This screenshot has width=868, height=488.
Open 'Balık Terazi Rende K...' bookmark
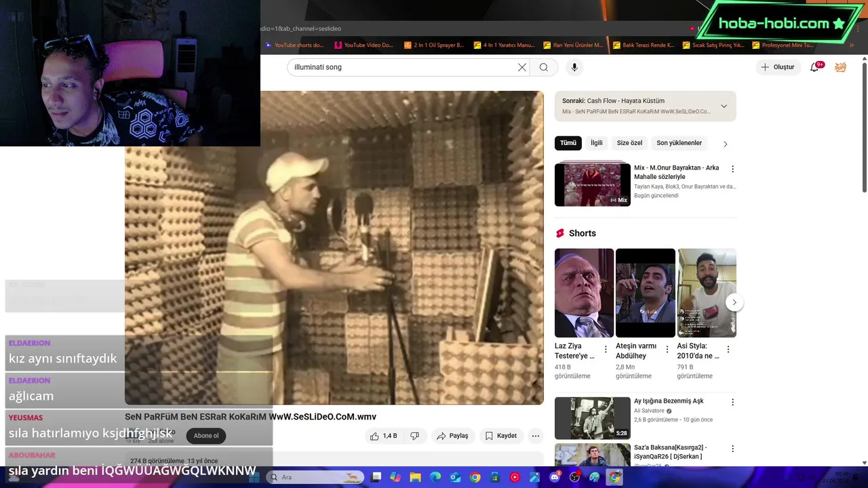coord(644,45)
